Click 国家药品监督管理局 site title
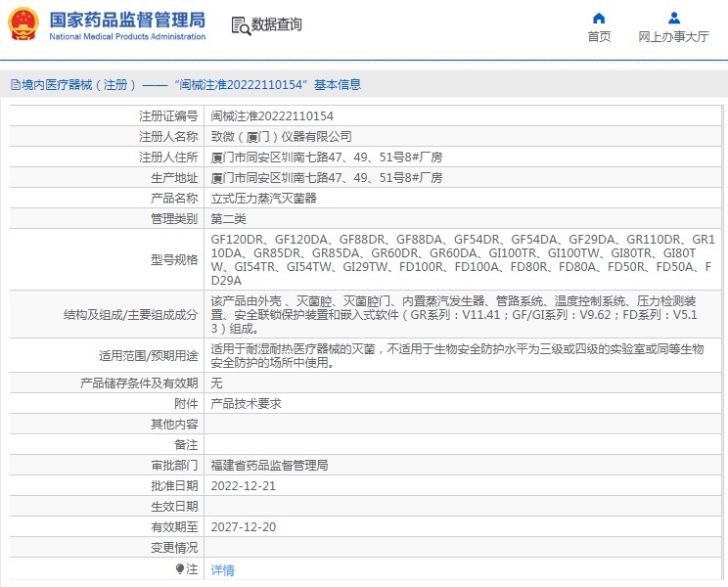The image size is (728, 587). point(127,20)
